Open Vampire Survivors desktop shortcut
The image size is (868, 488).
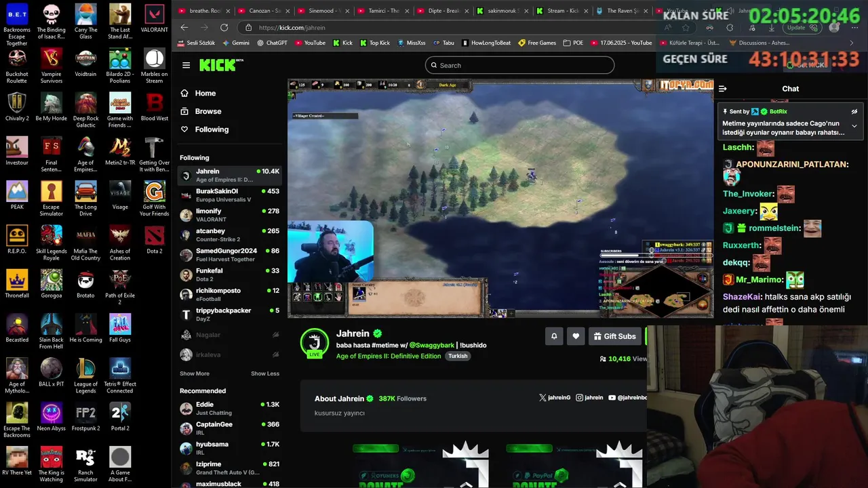51,66
